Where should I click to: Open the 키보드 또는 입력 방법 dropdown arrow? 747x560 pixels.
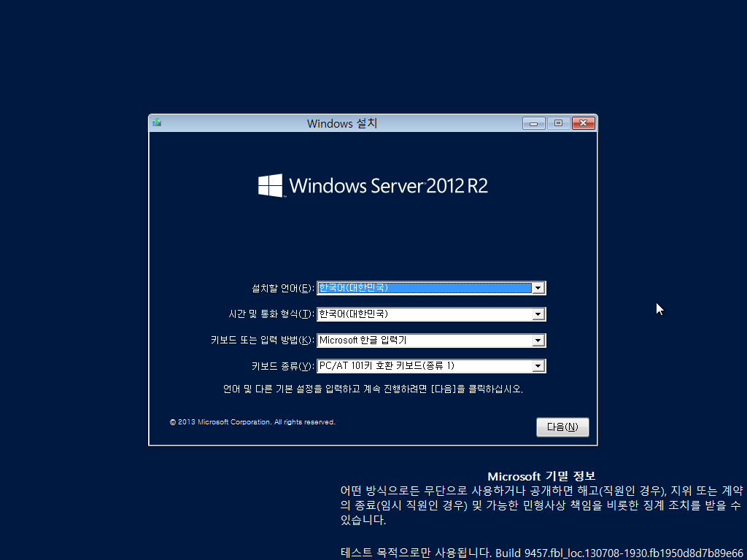point(538,341)
